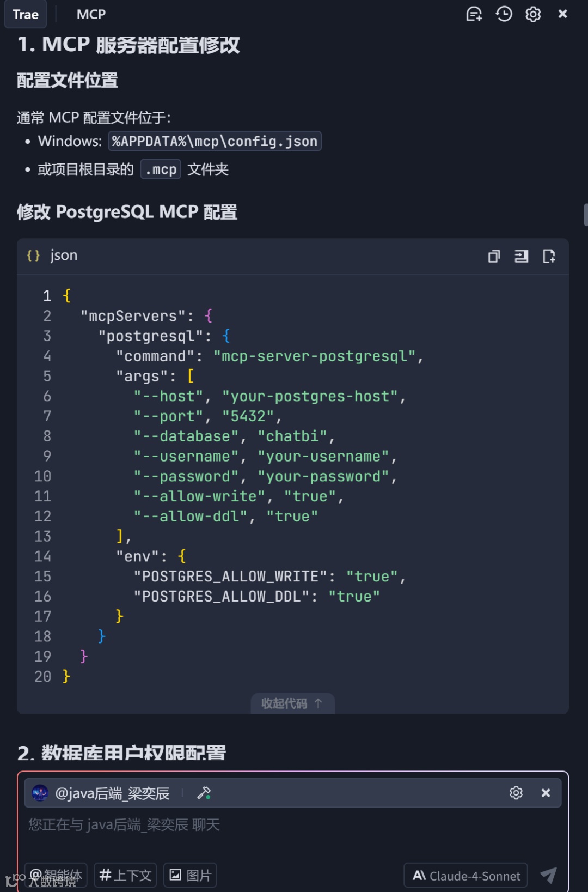Add json code to new file icon
The height and width of the screenshot is (892, 588).
coord(549,256)
